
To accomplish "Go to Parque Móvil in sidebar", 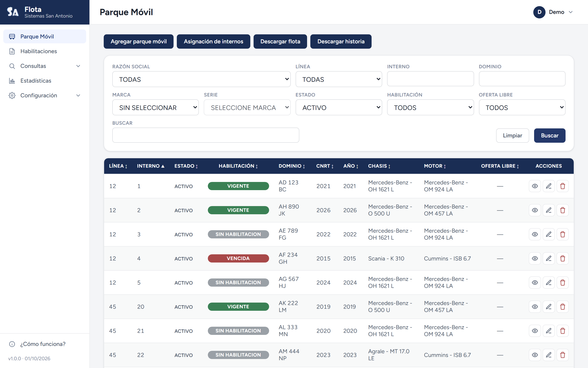I will click(x=45, y=37).
